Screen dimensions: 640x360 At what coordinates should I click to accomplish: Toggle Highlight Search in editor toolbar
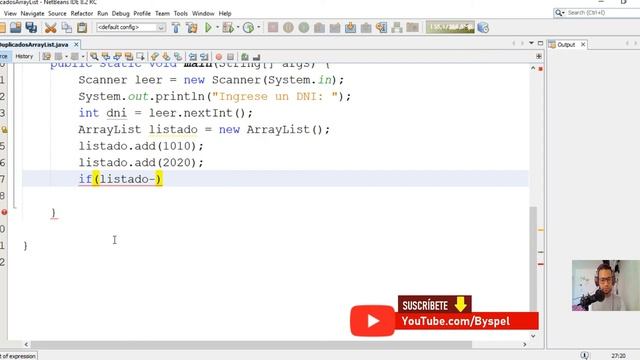(129, 56)
